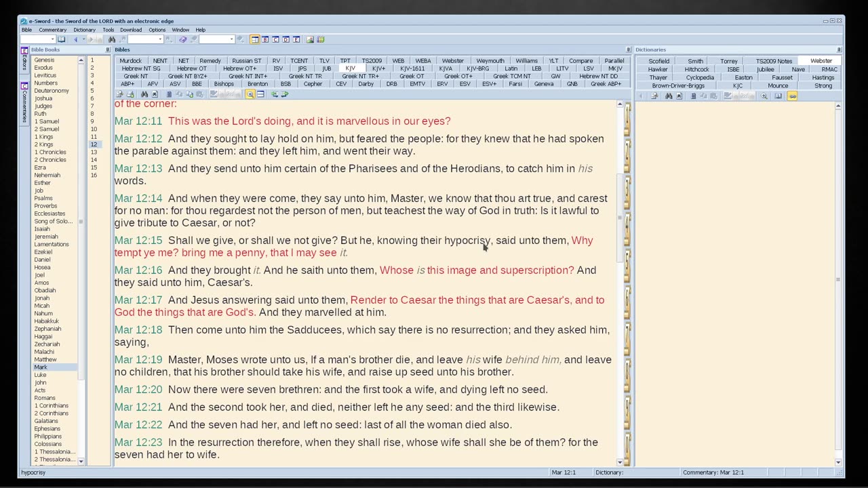Click 'Commentary: Mar 12:1' in status bar
Viewport: 868px width, 488px height.
(713, 472)
